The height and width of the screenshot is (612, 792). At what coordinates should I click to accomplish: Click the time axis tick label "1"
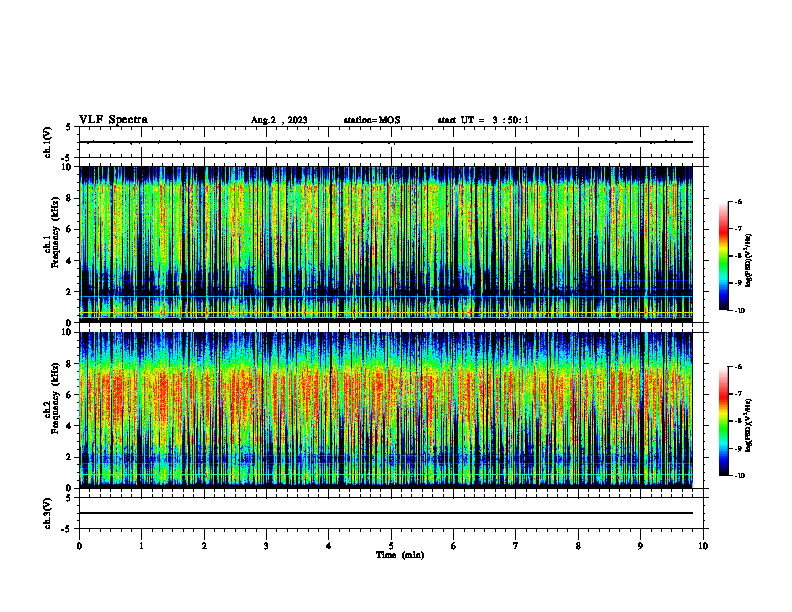(141, 546)
